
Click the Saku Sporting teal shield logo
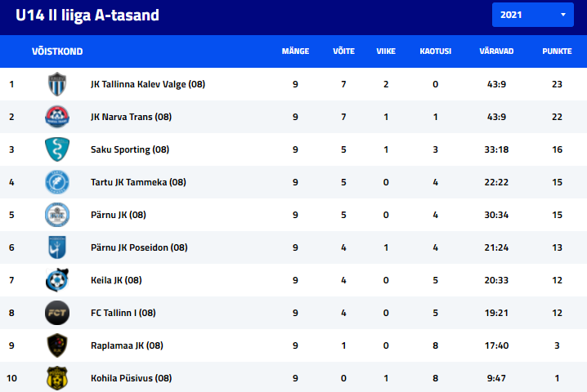(x=57, y=149)
